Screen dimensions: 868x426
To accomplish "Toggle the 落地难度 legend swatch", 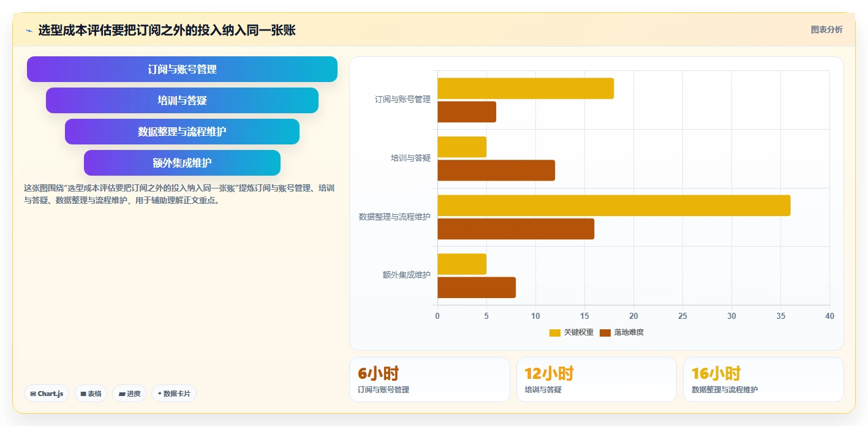I will [605, 332].
